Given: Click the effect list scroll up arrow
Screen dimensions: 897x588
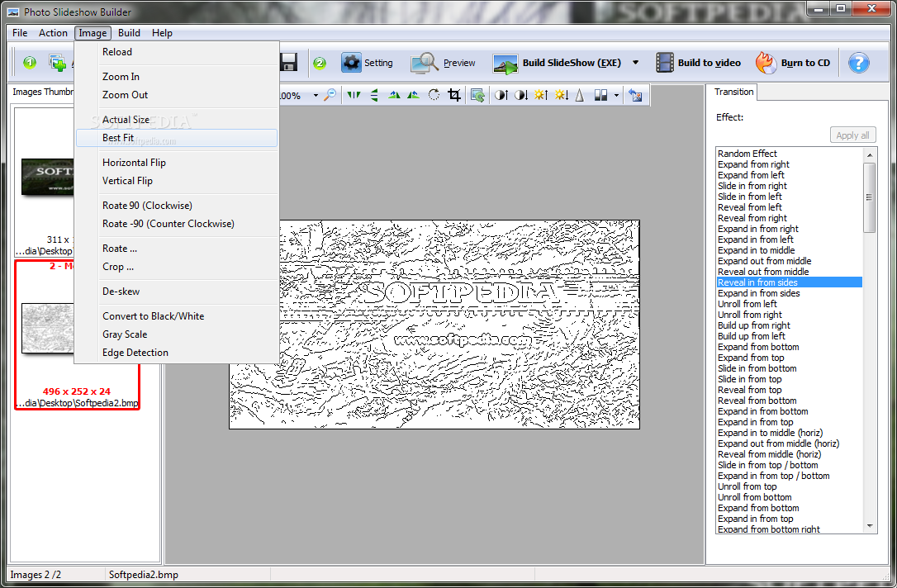Looking at the screenshot, I should pos(870,155).
